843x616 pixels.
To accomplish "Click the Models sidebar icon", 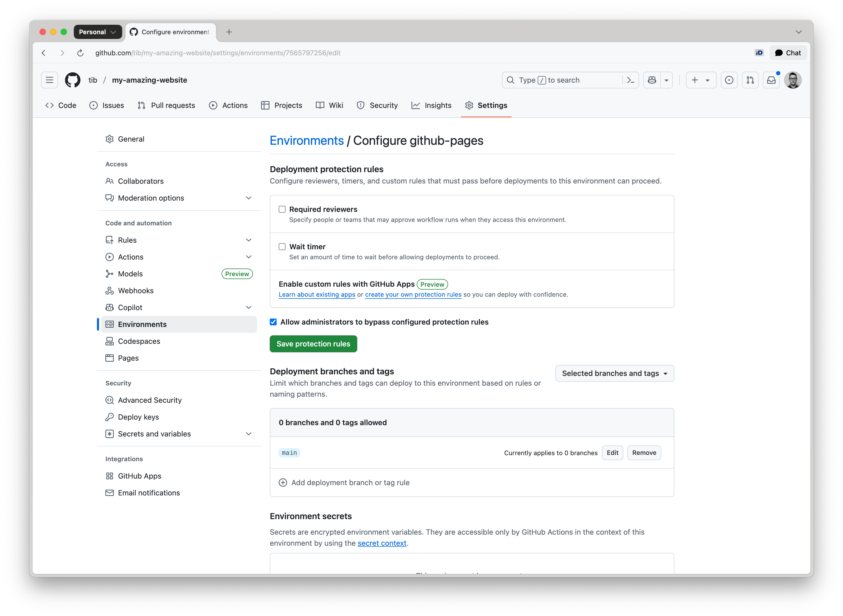I will tap(109, 274).
